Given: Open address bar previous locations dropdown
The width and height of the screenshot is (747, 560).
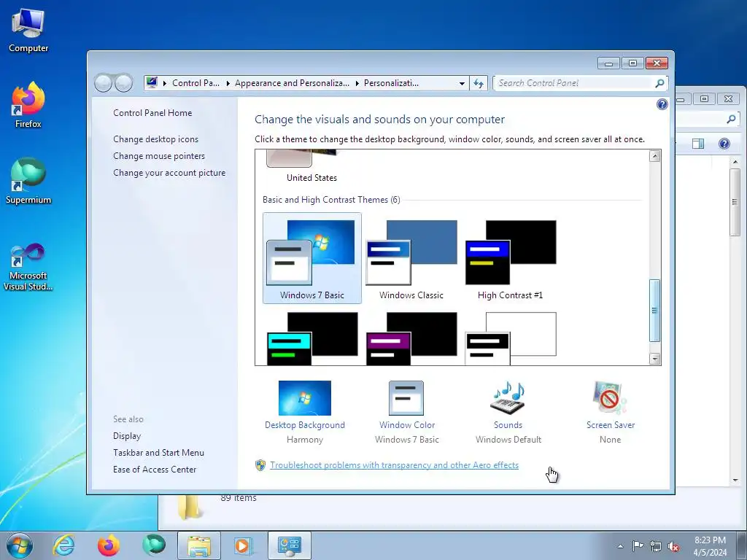Looking at the screenshot, I should (462, 83).
